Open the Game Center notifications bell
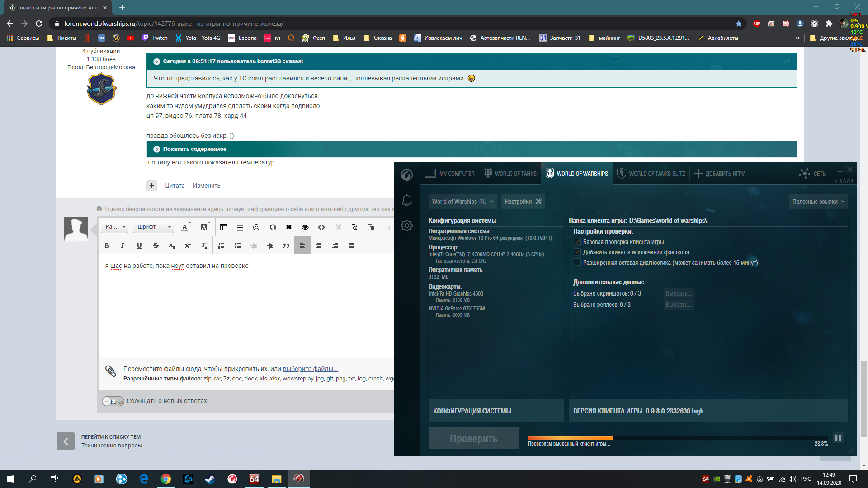 point(407,200)
